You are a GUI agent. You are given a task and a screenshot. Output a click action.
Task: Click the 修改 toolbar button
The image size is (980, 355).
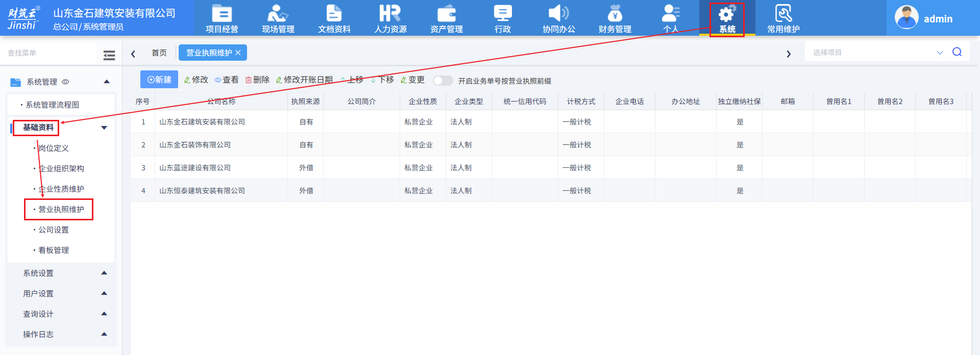(196, 80)
